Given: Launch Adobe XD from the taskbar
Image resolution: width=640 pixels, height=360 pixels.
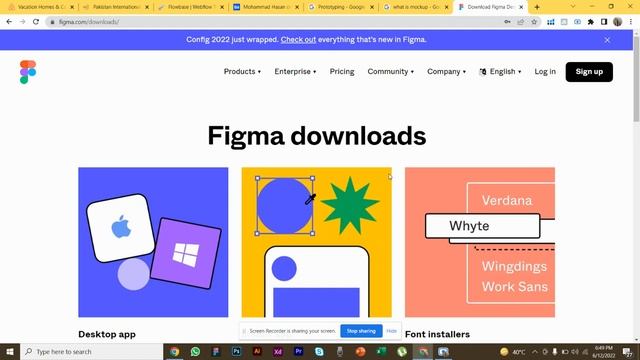Looking at the screenshot, I should click(x=278, y=351).
